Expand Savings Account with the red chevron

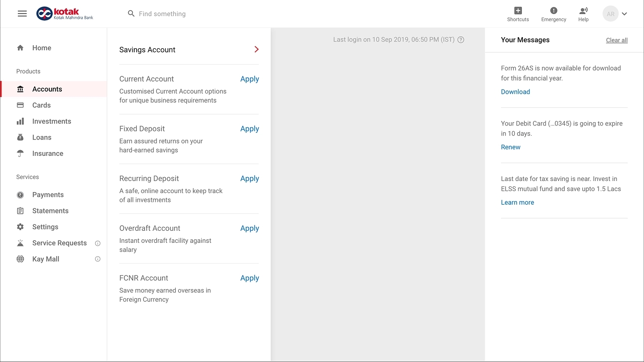tap(256, 49)
